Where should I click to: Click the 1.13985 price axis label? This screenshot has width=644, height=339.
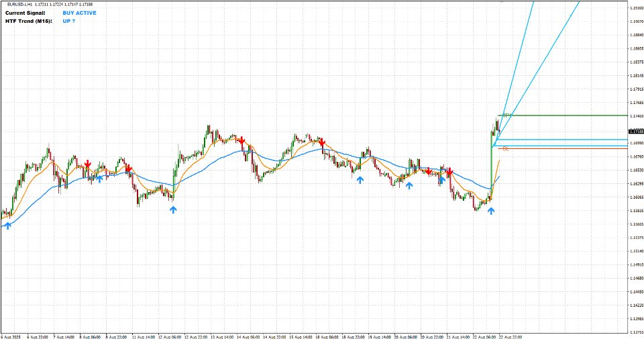click(636, 318)
